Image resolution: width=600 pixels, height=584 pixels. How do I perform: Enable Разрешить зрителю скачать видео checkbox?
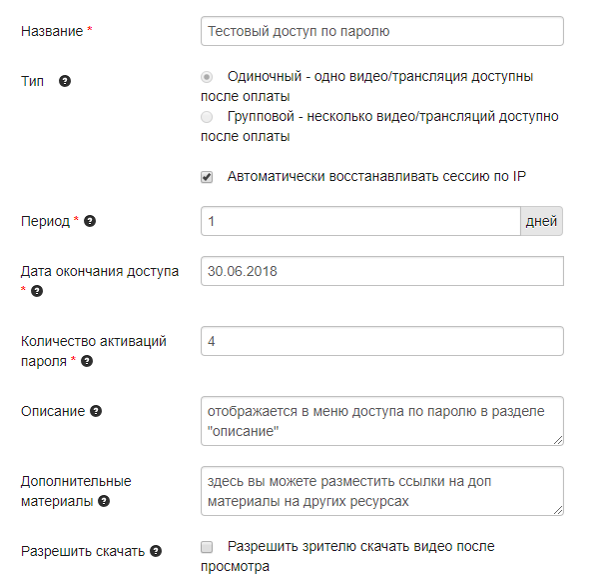point(207,547)
